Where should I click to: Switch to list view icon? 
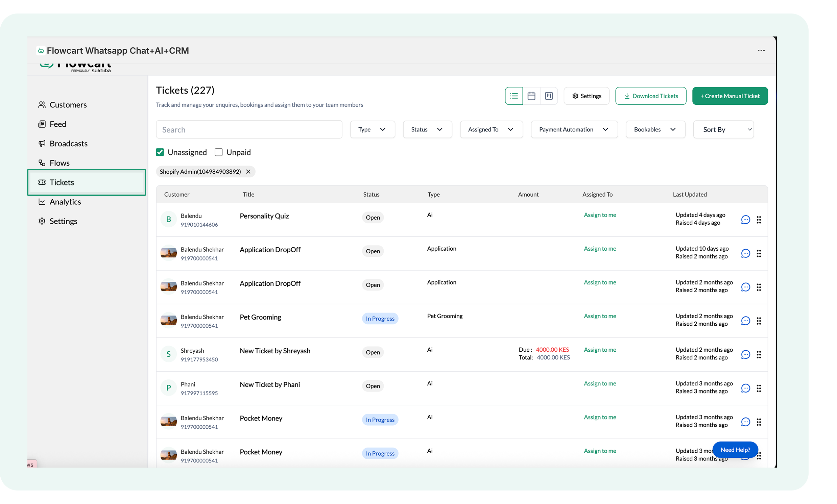513,96
